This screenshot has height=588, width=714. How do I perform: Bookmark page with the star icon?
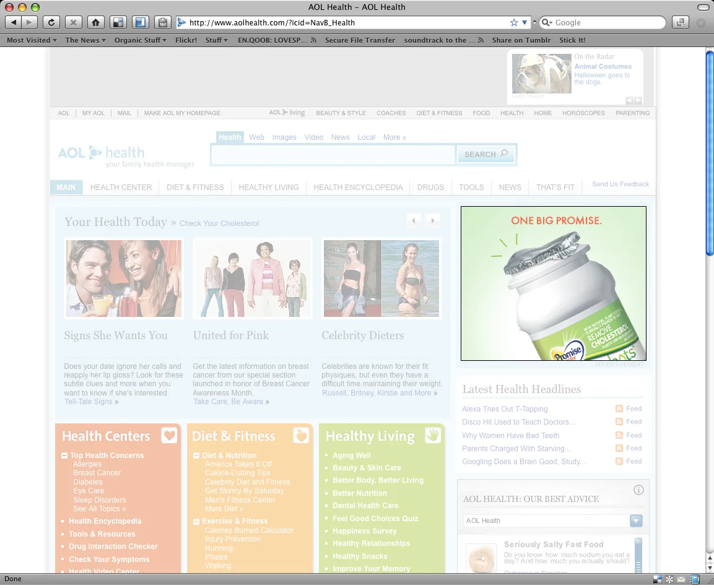pos(514,22)
